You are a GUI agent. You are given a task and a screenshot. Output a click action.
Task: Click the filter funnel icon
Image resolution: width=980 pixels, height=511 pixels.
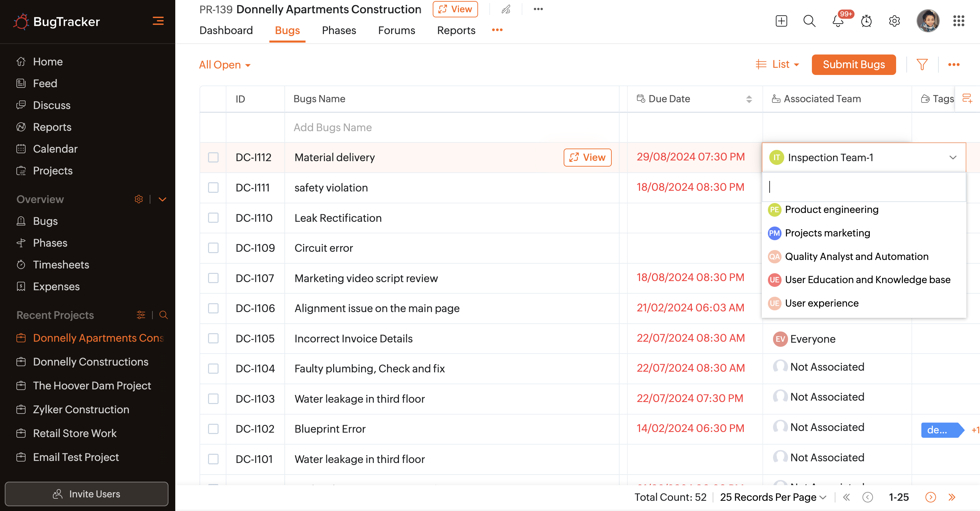[922, 65]
